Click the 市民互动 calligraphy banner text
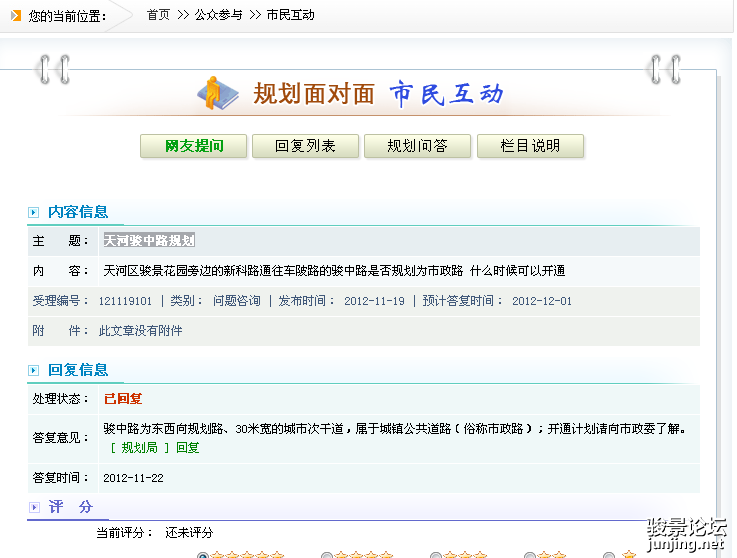This screenshot has height=558, width=737. click(447, 94)
